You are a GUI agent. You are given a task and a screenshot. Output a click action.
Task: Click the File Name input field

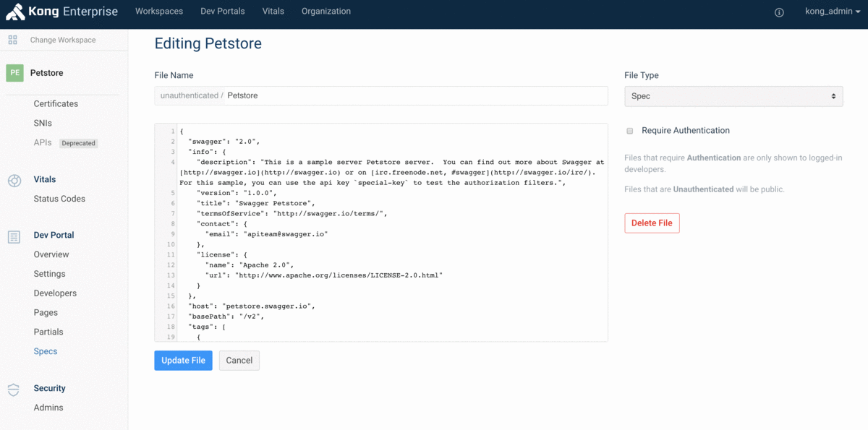tap(381, 95)
